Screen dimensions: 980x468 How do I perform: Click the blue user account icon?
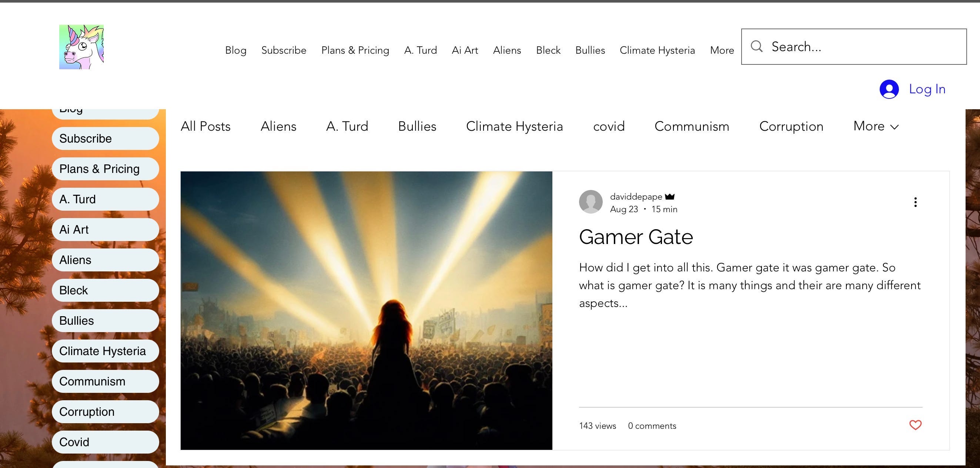click(889, 89)
